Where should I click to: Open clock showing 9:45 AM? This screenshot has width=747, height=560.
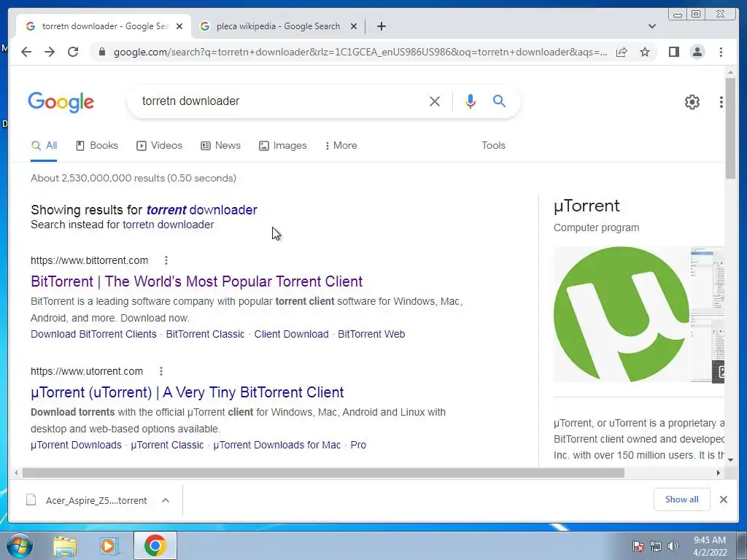click(710, 546)
